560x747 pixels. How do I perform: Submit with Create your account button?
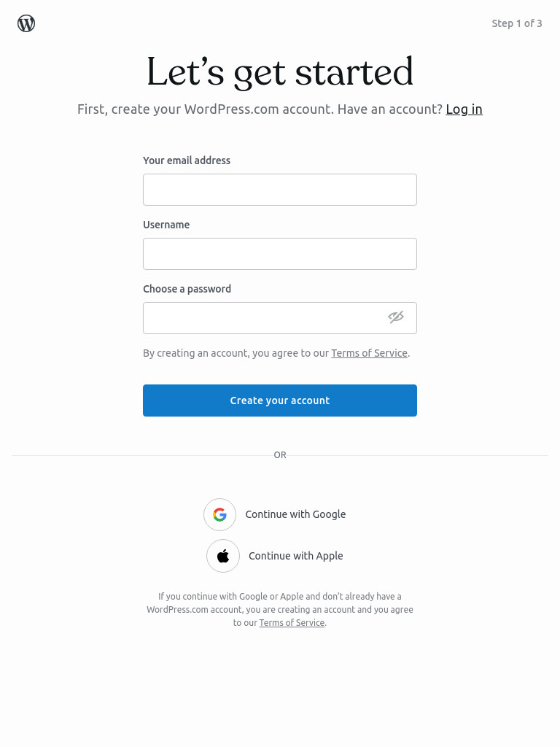(x=280, y=400)
